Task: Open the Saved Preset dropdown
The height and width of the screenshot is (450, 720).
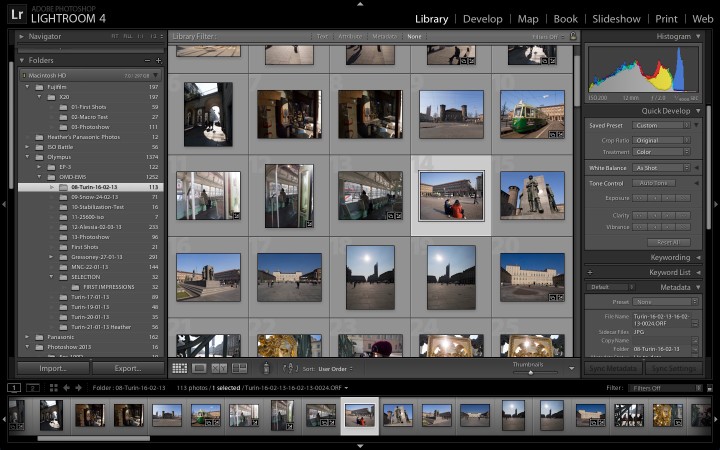Action: click(661, 125)
